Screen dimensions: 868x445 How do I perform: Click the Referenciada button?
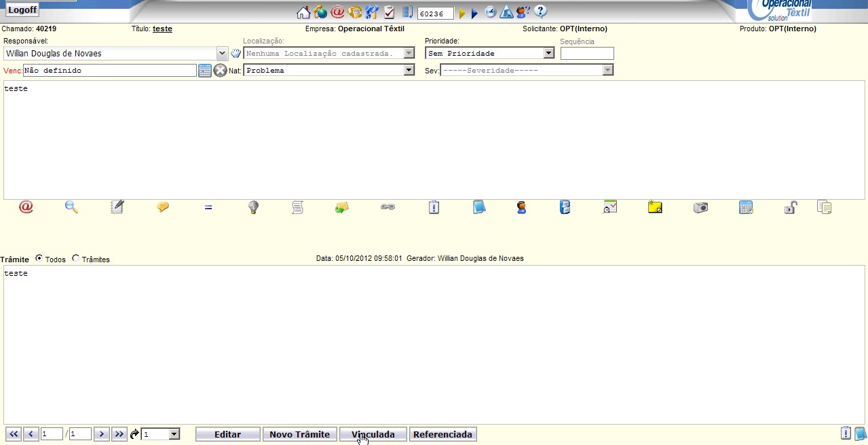tap(442, 434)
